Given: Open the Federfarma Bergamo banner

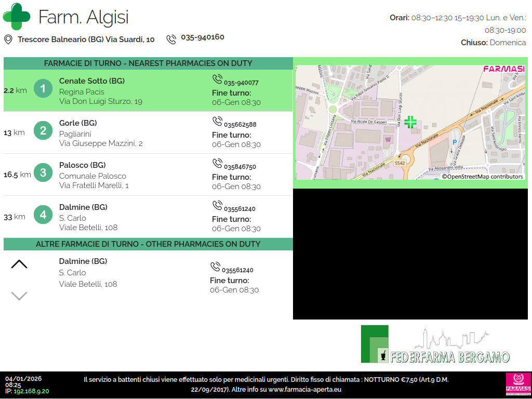Looking at the screenshot, I should point(435,344).
